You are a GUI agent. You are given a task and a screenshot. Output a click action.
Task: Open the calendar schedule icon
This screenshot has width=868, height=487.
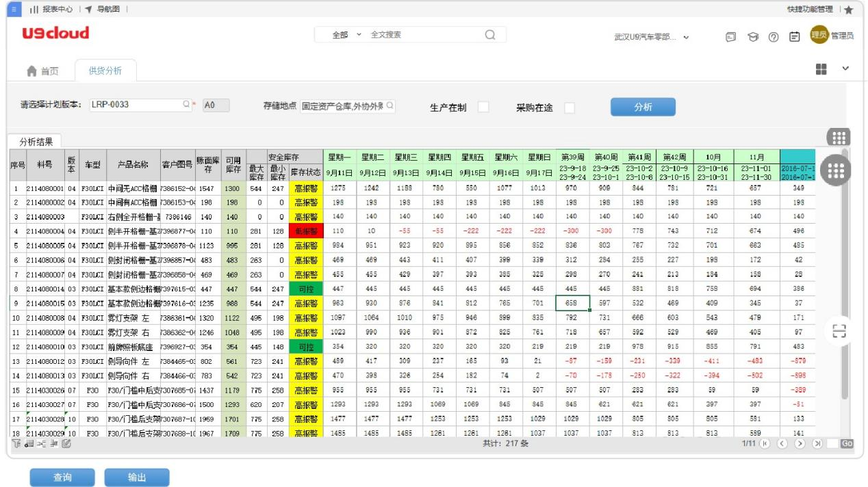[x=795, y=37]
